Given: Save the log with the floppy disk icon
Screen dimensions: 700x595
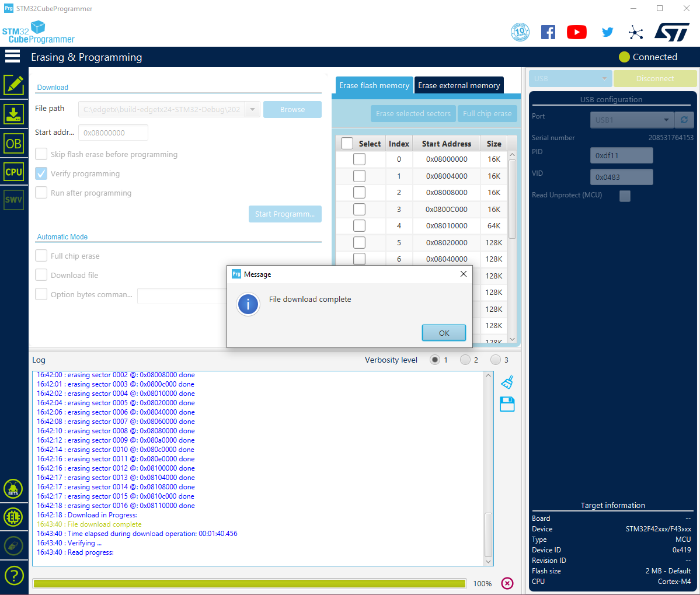Looking at the screenshot, I should click(507, 404).
